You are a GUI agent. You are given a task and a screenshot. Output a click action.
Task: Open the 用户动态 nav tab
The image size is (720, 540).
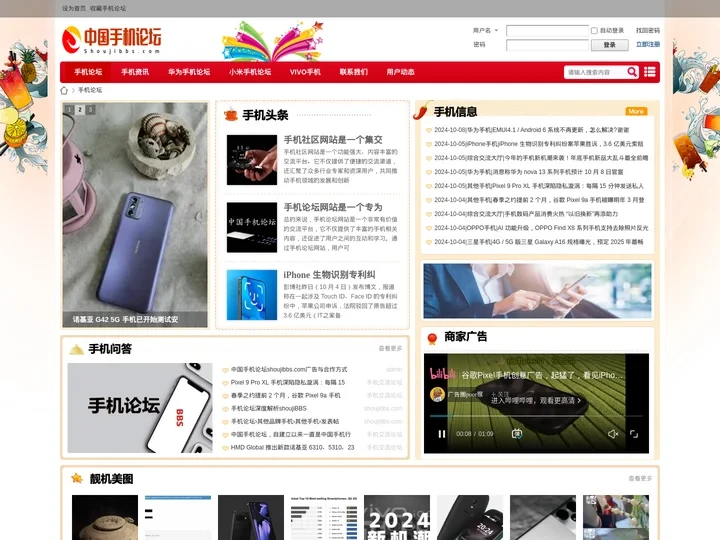[400, 72]
